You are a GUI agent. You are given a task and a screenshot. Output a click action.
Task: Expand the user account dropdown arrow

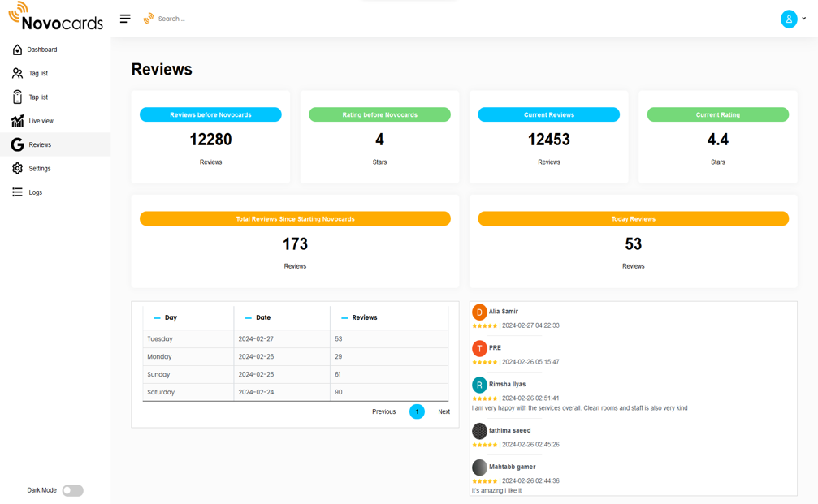coord(804,19)
